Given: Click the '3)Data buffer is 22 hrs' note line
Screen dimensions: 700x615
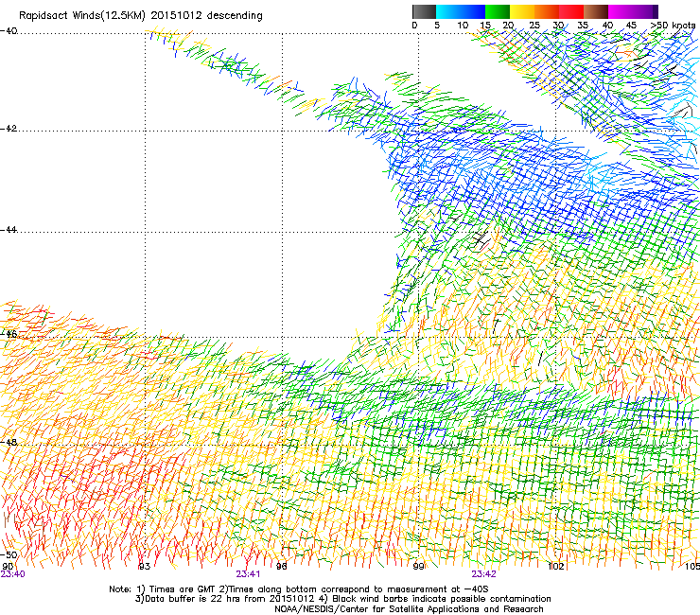Looking at the screenshot, I should 342,599.
